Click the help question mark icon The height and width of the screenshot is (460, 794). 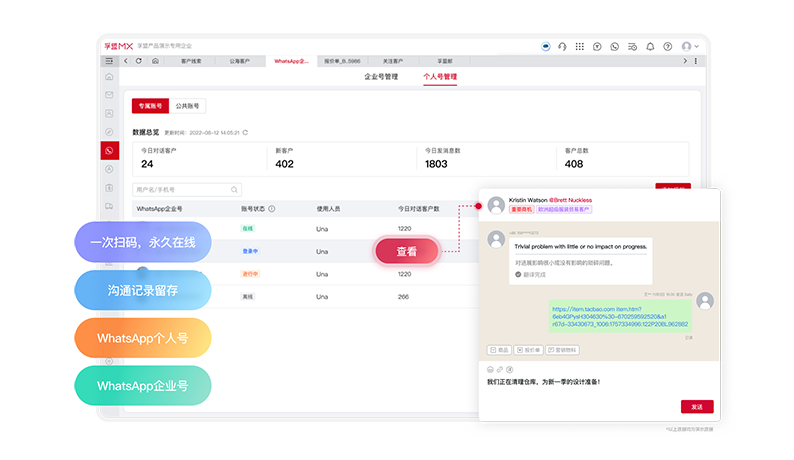[x=667, y=46]
